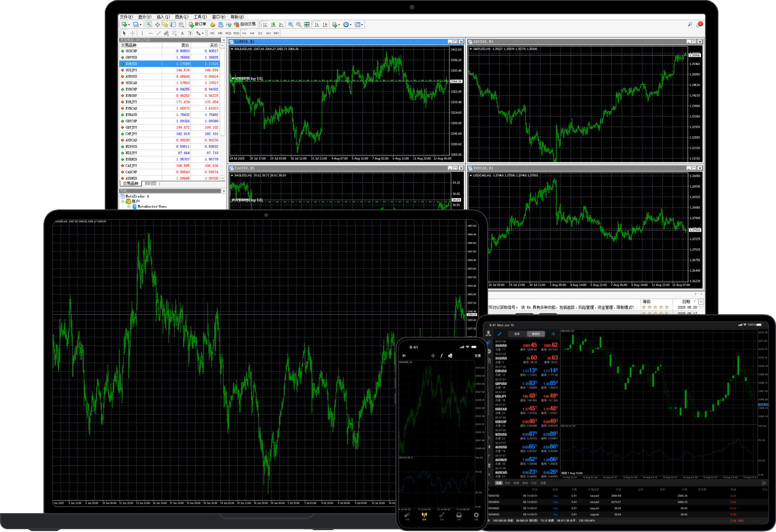
Task: Click the tile windows icon on the toolbar
Action: pos(305,25)
